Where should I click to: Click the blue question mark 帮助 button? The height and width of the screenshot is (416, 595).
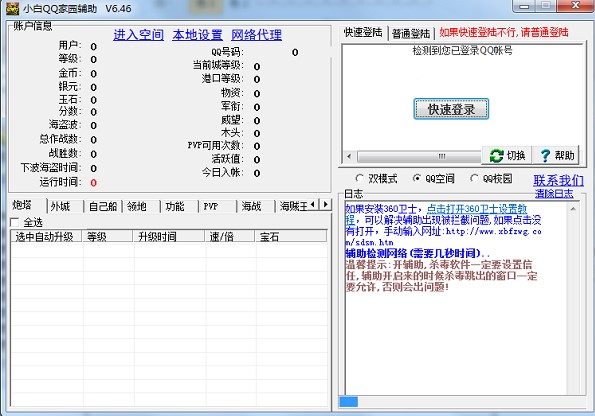556,155
